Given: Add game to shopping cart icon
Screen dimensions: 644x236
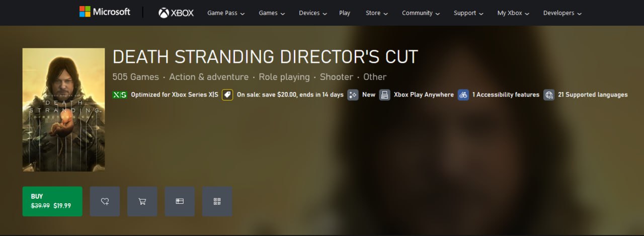Looking at the screenshot, I should coord(142,201).
